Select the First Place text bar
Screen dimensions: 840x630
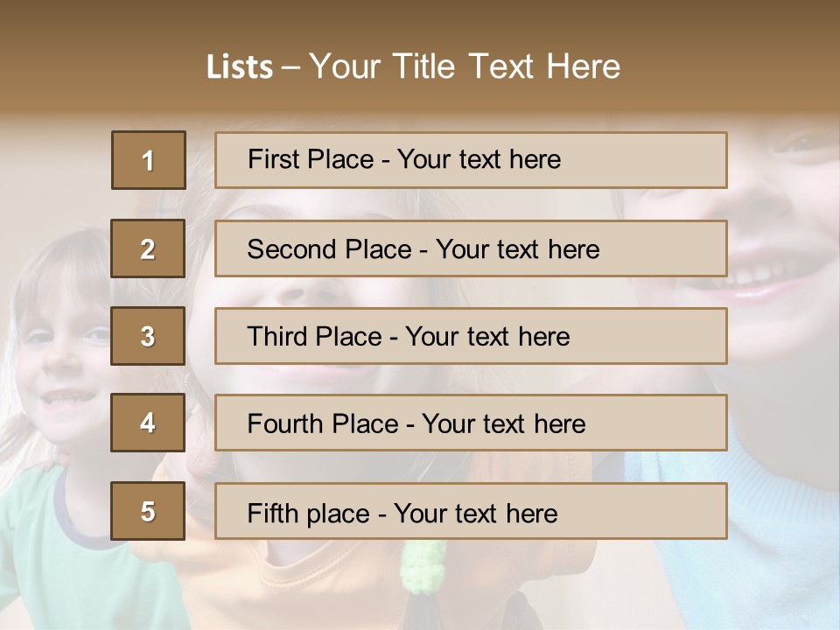(x=471, y=160)
